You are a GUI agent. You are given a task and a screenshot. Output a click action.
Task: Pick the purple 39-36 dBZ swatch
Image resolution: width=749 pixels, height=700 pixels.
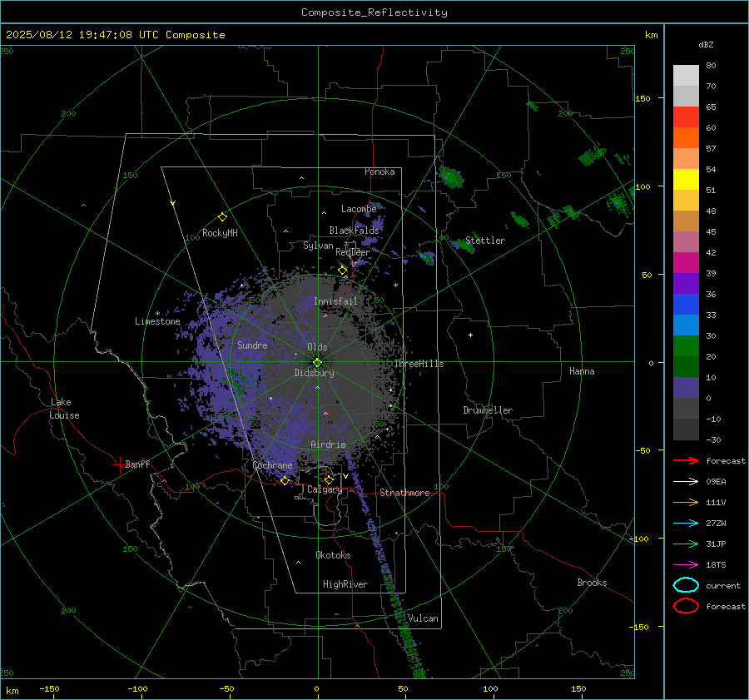[x=686, y=284]
